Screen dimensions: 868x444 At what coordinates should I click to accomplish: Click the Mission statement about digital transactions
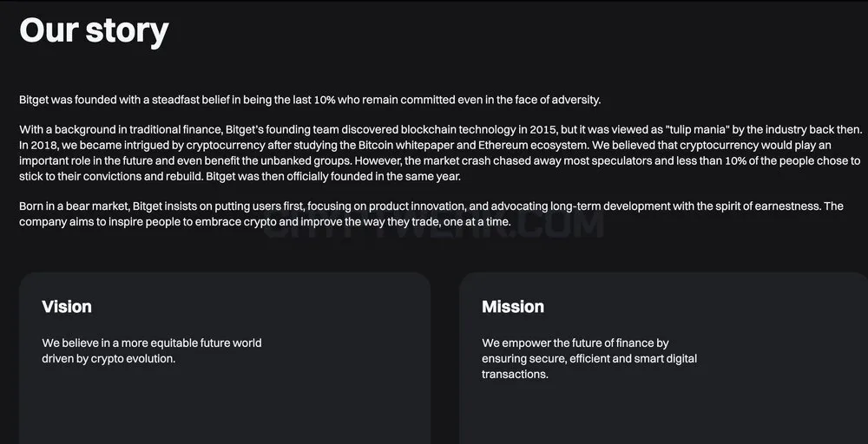[x=589, y=359]
